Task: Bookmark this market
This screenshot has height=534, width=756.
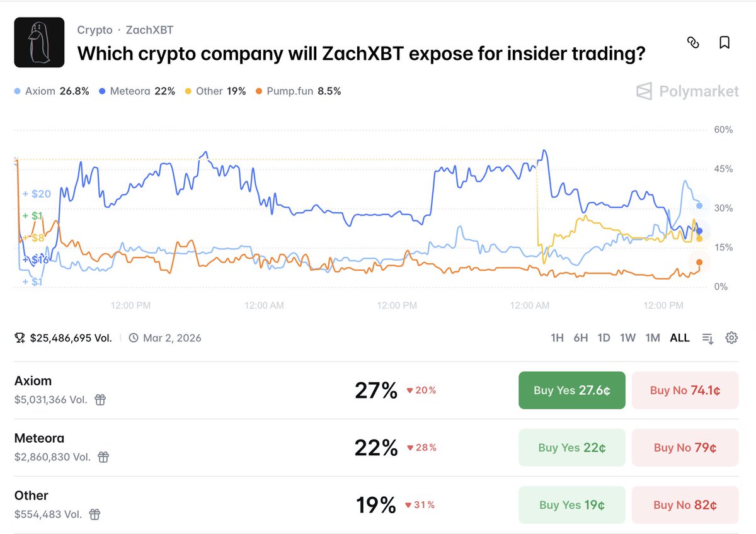Action: (x=724, y=42)
